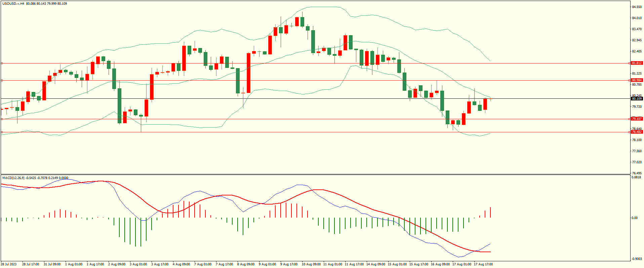Screen dimensions: 644x268
Task: Click the 3 Aug 01:00 time axis label
Action: pos(138,264)
